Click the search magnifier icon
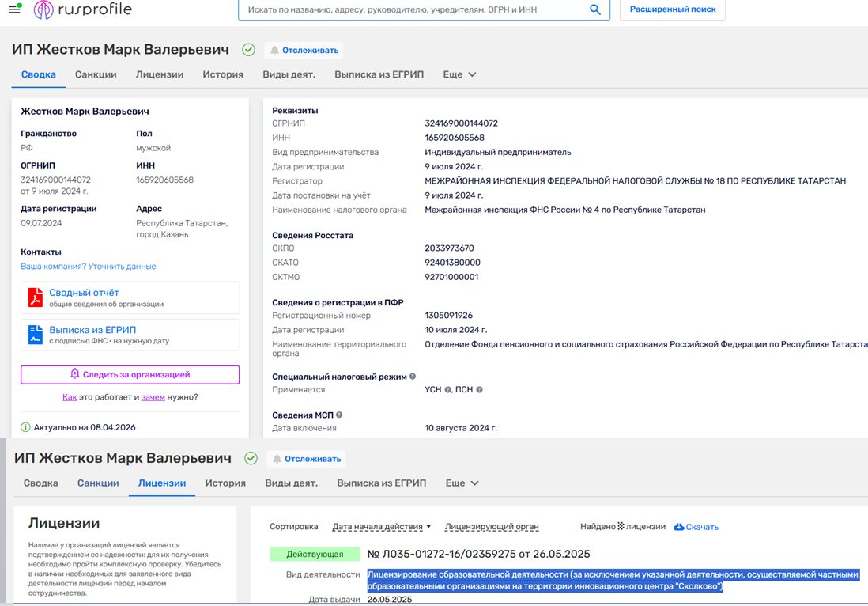The image size is (868, 606). (595, 9)
